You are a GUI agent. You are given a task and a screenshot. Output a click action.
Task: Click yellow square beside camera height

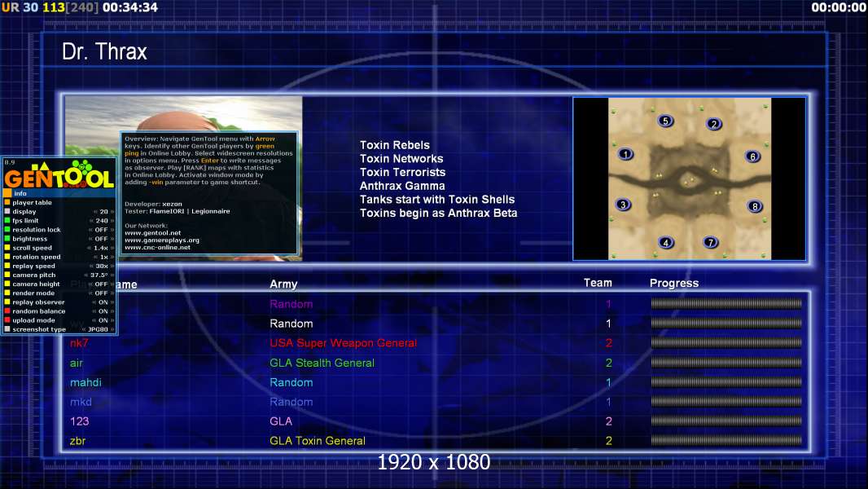point(7,284)
